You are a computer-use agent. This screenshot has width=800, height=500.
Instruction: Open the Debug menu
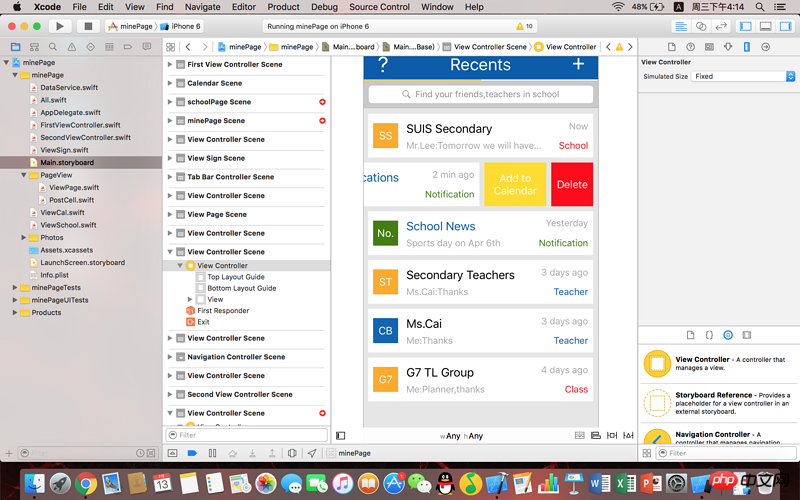pos(324,7)
